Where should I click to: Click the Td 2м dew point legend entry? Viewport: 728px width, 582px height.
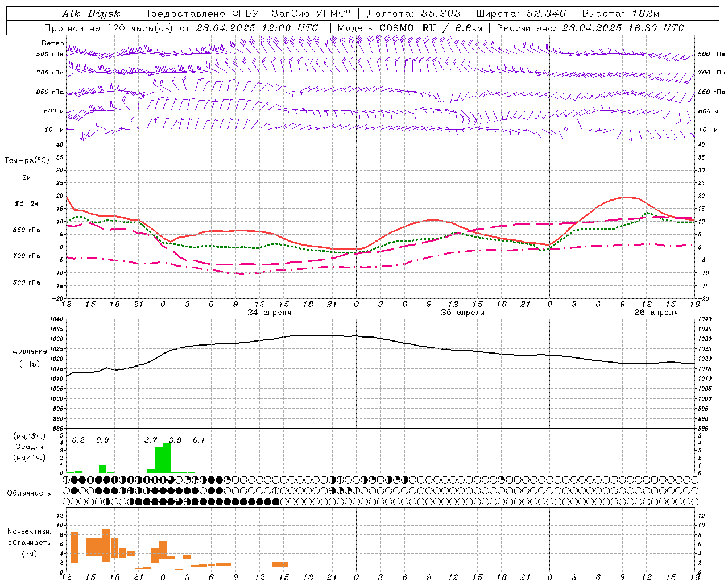pos(27,203)
